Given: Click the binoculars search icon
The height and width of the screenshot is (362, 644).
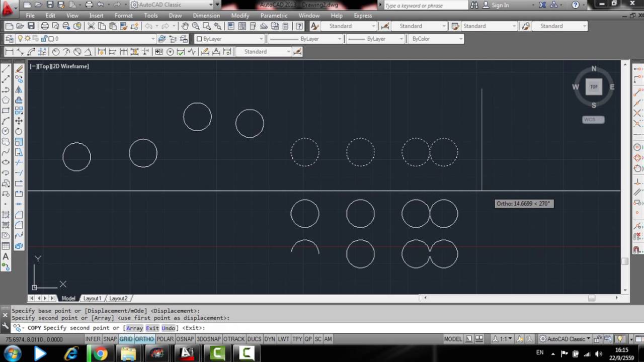Looking at the screenshot, I should [474, 5].
